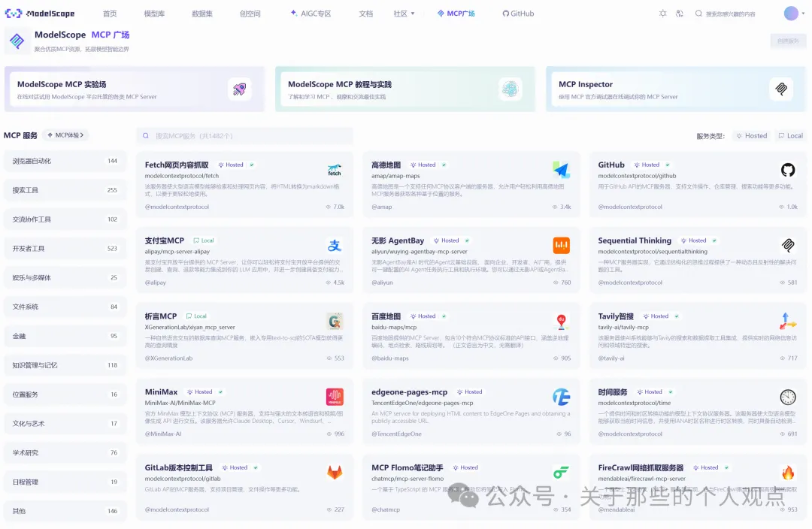Open 模型库 in top navigation
The image size is (812, 529).
click(x=154, y=14)
